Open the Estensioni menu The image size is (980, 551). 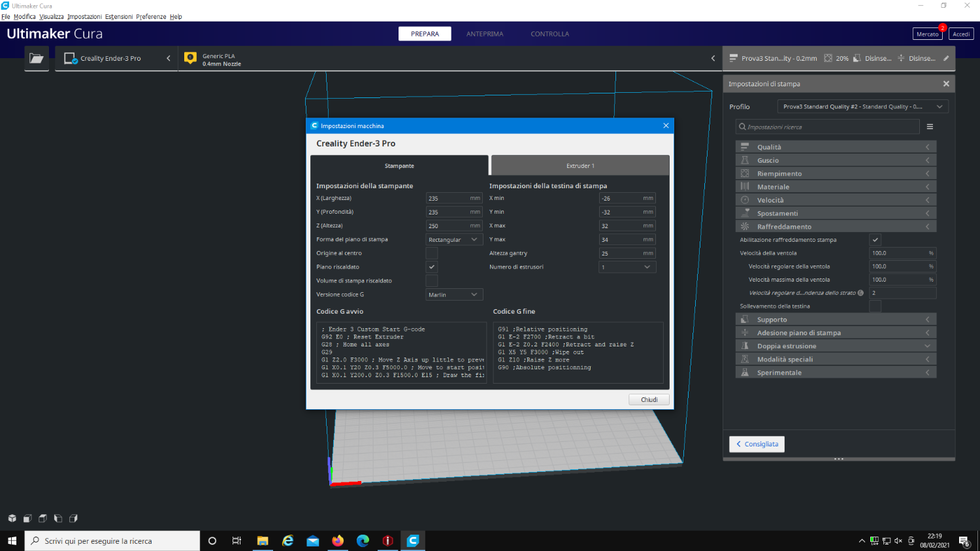pyautogui.click(x=119, y=16)
